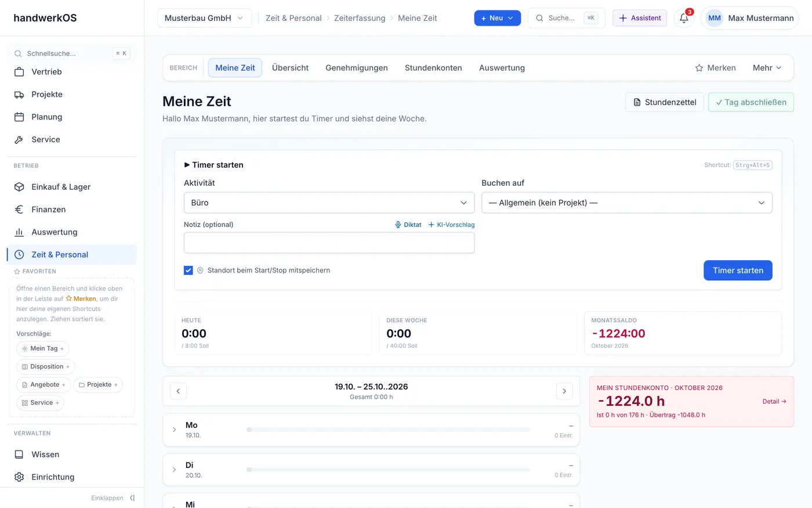
Task: Switch to the Auswertung tab
Action: (502, 68)
